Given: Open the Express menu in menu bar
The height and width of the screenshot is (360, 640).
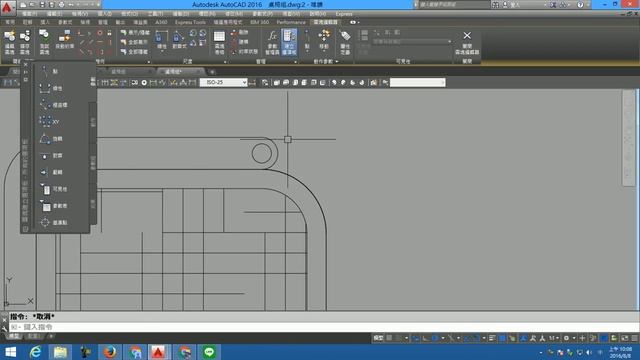Looking at the screenshot, I should [x=344, y=14].
